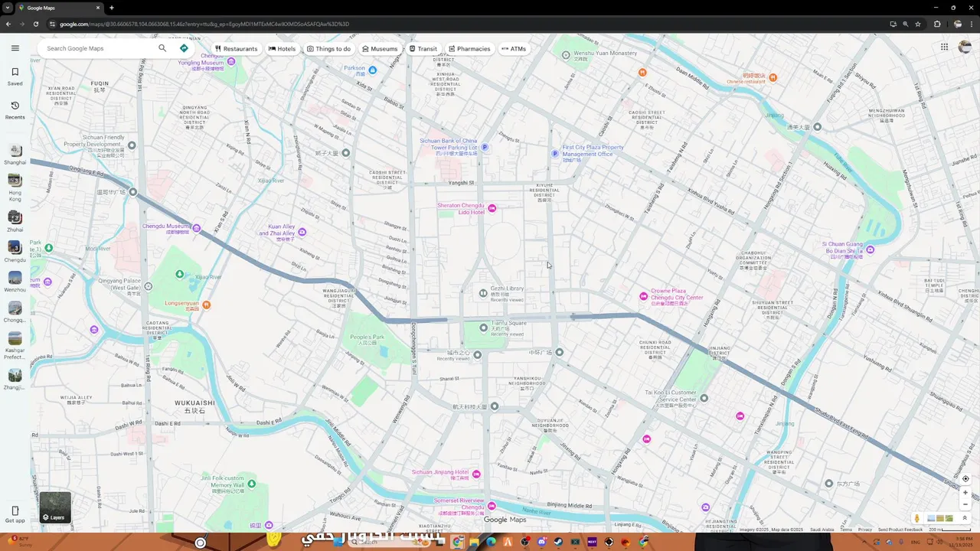Click the search magnifier icon
This screenshot has height=551, width=980.
pos(162,48)
